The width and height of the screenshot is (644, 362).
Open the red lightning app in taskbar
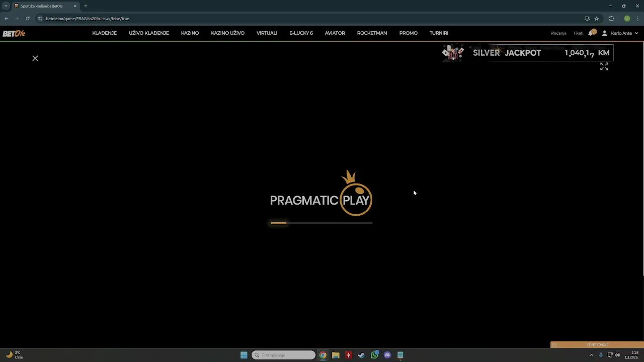(x=348, y=355)
